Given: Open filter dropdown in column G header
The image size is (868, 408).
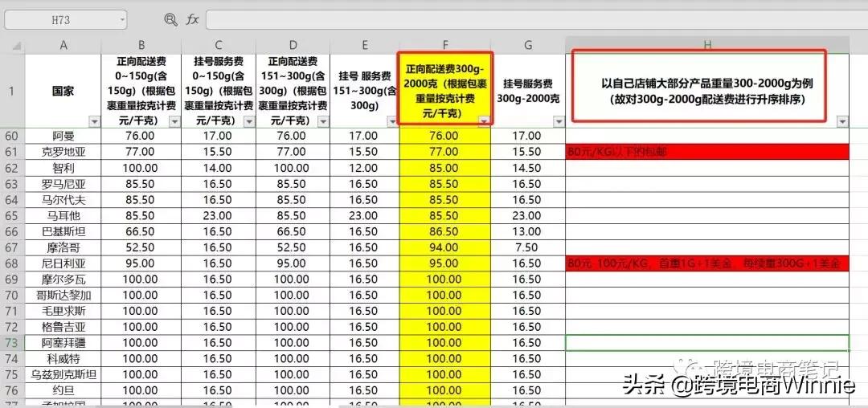Looking at the screenshot, I should click(559, 121).
